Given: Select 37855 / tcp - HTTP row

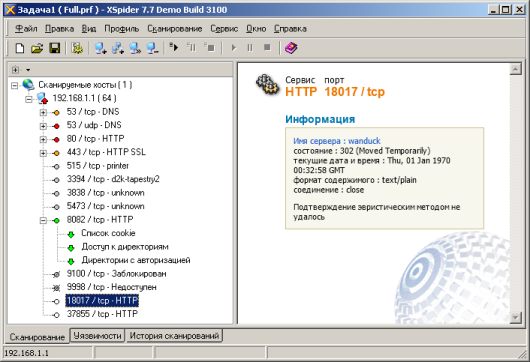Looking at the screenshot, I should pos(102,314).
